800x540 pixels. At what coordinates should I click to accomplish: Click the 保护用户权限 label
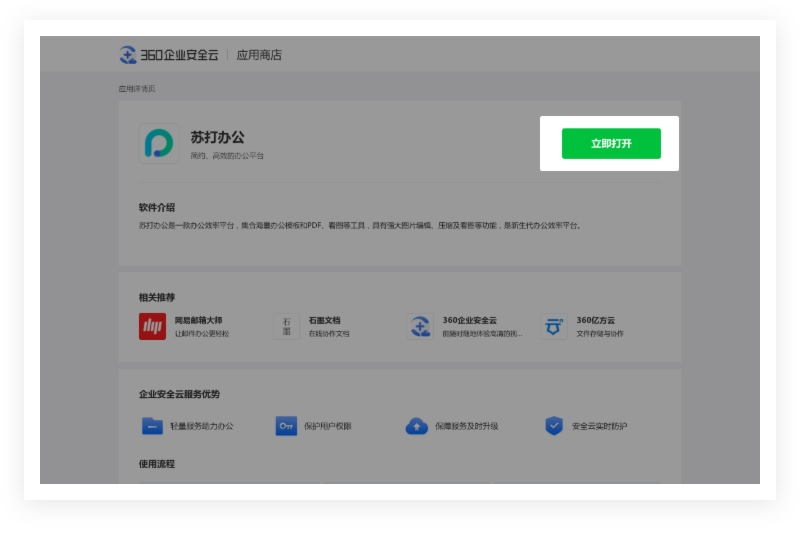coord(328,426)
